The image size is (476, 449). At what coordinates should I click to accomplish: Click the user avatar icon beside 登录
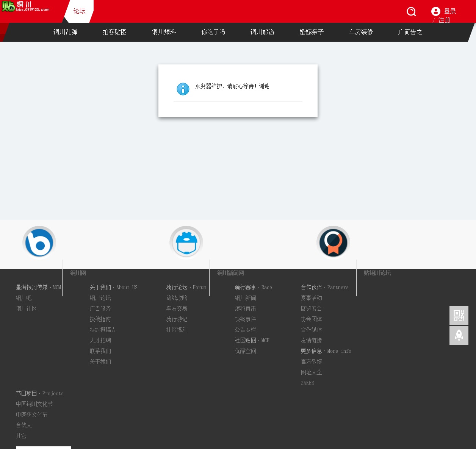tap(435, 11)
